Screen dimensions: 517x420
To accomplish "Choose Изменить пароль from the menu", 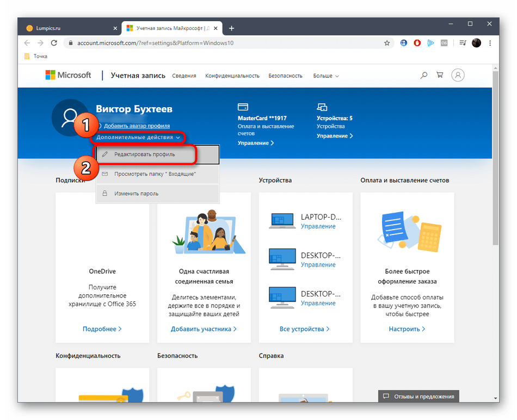I will 136,193.
